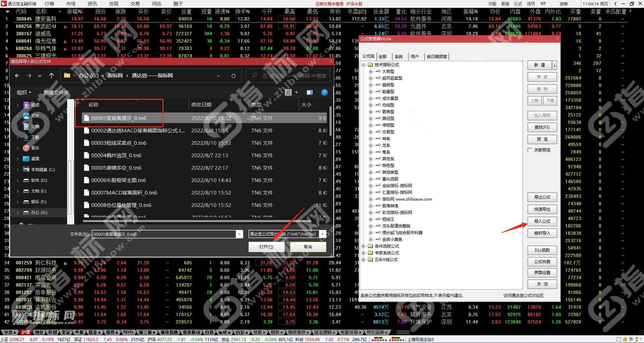This screenshot has width=644, height=343.
Task: Refresh the folder view using the refresh icon
Action: click(234, 76)
